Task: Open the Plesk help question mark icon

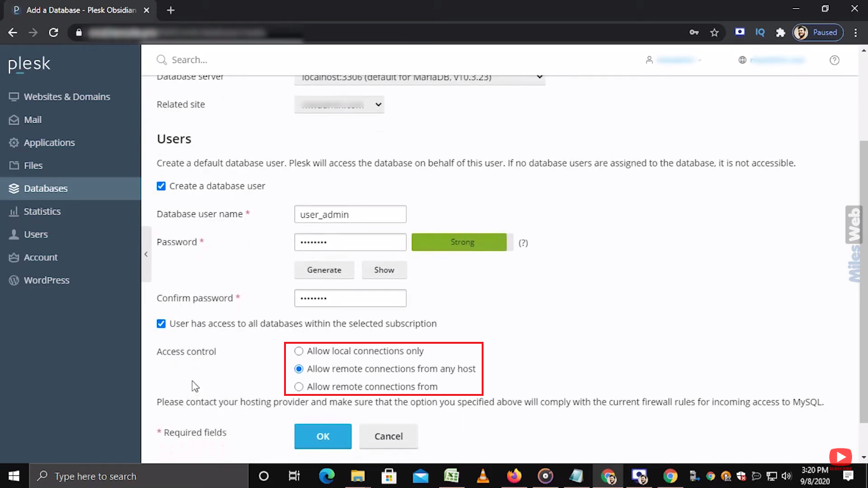Action: 834,60
